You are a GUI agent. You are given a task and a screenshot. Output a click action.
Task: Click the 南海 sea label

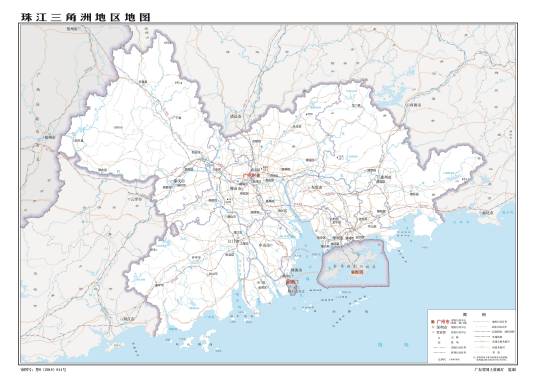click(x=393, y=345)
